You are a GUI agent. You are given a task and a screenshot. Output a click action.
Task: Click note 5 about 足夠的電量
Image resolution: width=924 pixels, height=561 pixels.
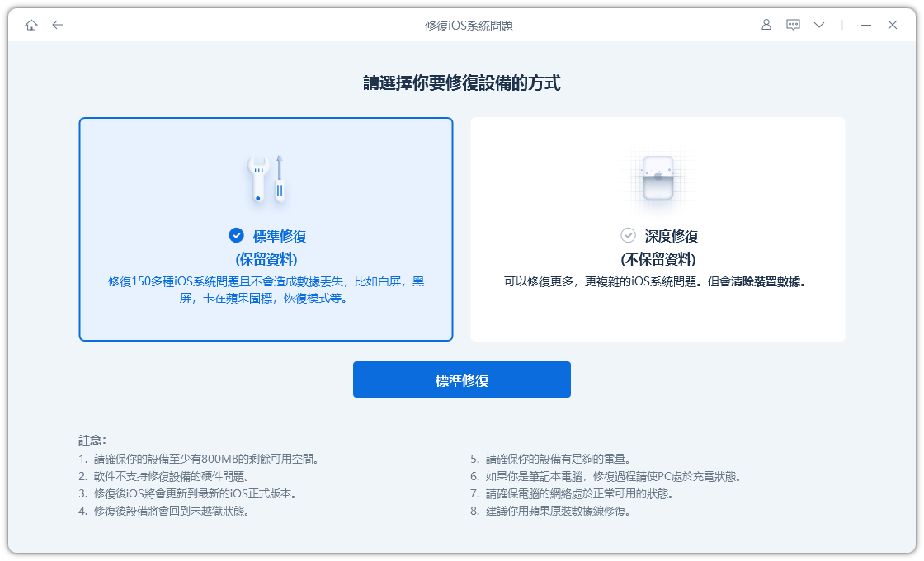[550, 459]
